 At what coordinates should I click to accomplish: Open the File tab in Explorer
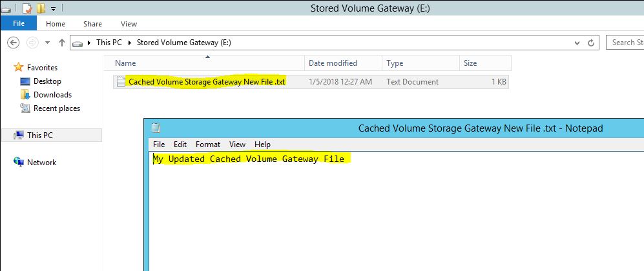pos(19,24)
